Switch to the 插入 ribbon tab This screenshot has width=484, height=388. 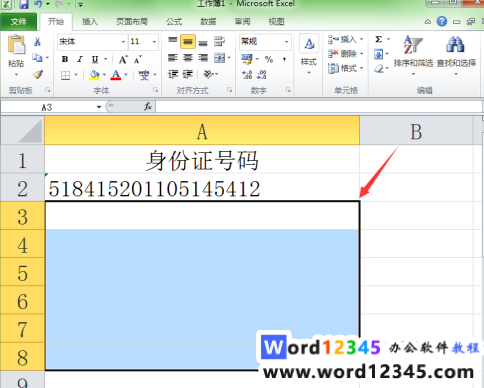pyautogui.click(x=90, y=22)
